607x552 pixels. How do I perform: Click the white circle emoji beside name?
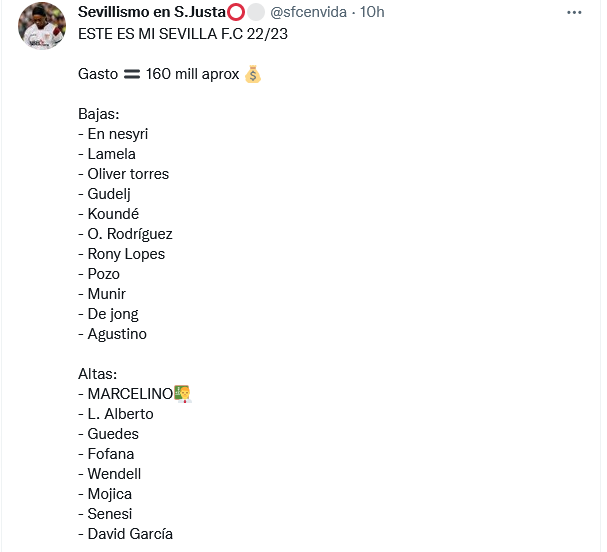pos(256,12)
